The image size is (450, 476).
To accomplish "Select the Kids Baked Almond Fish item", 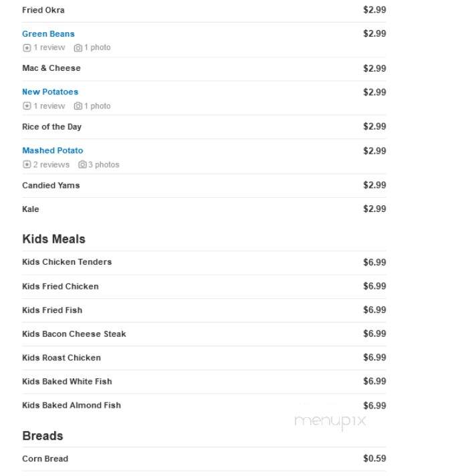I will 72,405.
